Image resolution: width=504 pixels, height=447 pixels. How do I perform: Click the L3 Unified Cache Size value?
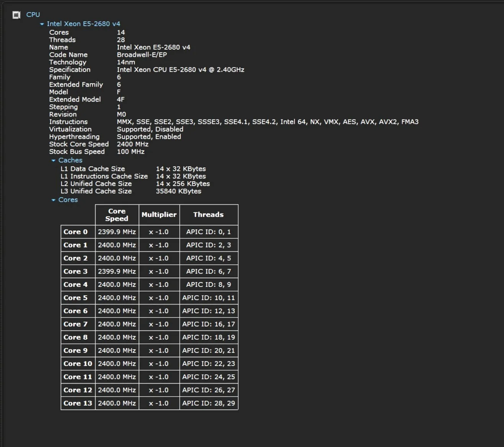(x=179, y=191)
